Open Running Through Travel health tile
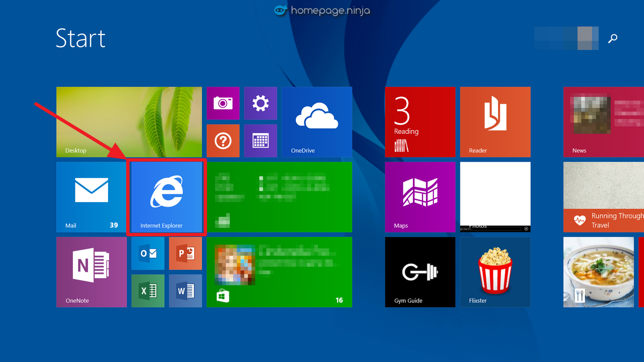The image size is (644, 362). 604,197
